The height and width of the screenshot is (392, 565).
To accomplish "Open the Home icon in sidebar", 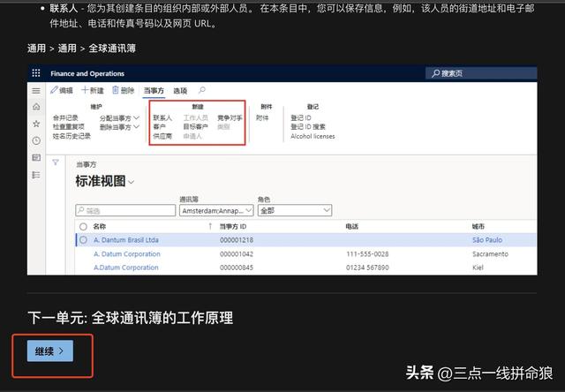I will [36, 108].
